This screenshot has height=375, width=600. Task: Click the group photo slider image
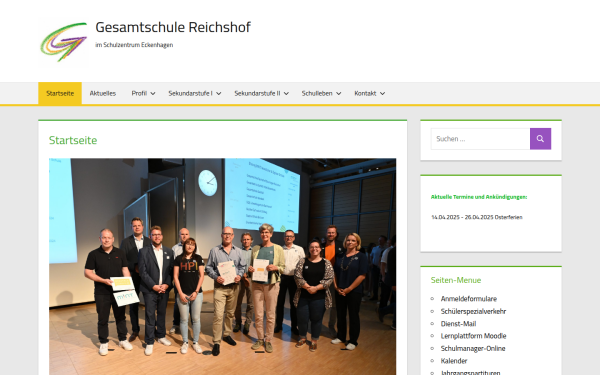click(223, 267)
